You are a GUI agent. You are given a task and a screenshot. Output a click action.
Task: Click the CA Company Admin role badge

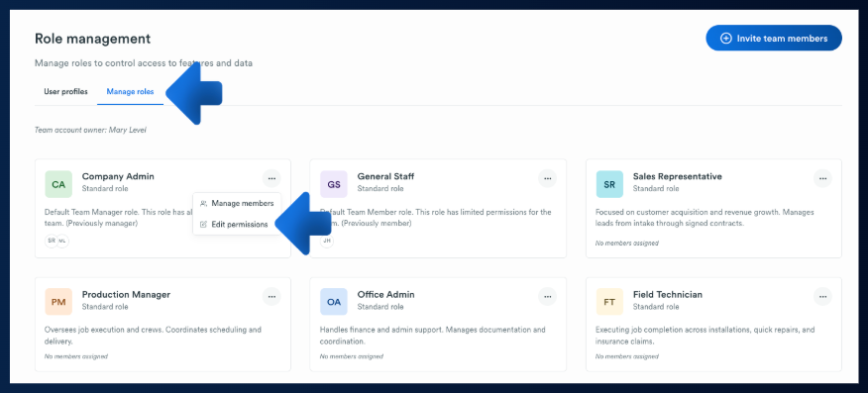coord(58,184)
